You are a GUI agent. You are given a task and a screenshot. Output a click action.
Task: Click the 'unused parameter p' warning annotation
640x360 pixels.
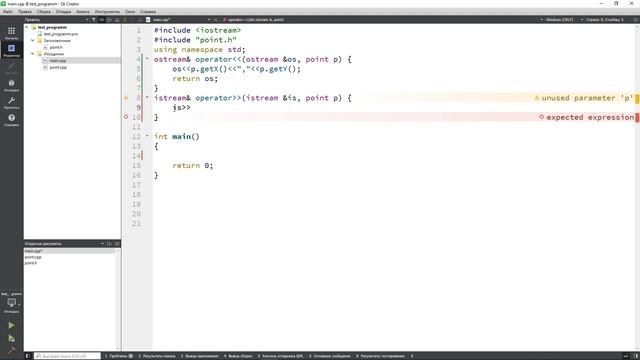(583, 98)
